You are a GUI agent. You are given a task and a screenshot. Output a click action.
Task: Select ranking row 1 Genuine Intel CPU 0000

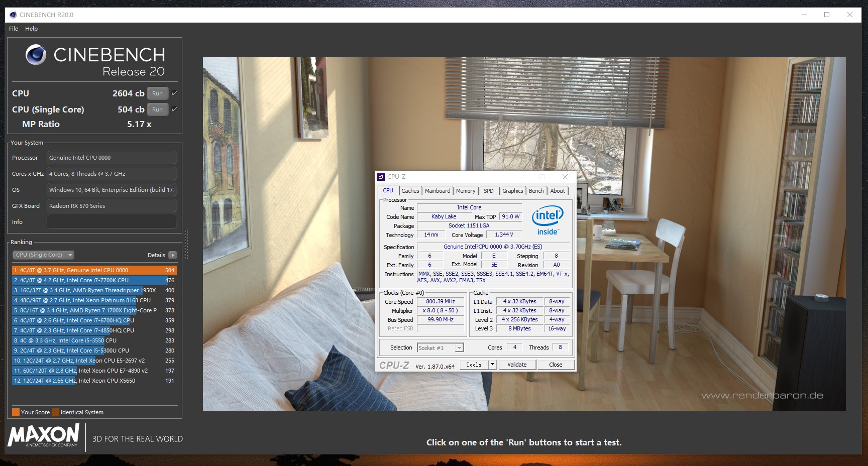click(94, 270)
